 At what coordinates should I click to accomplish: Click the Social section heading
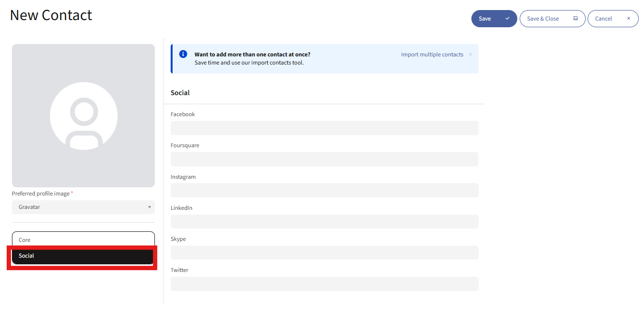point(180,93)
